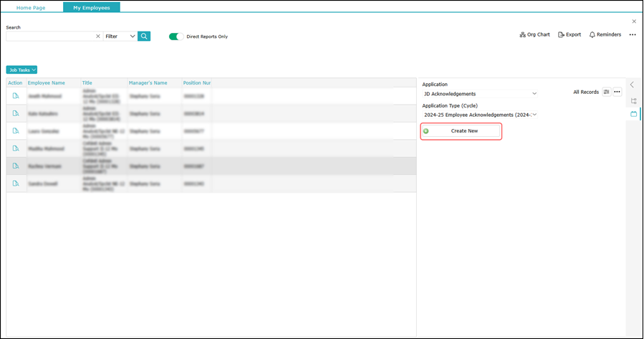644x339 pixels.
Task: Open the ellipsis menu next to All Records
Action: coord(617,92)
